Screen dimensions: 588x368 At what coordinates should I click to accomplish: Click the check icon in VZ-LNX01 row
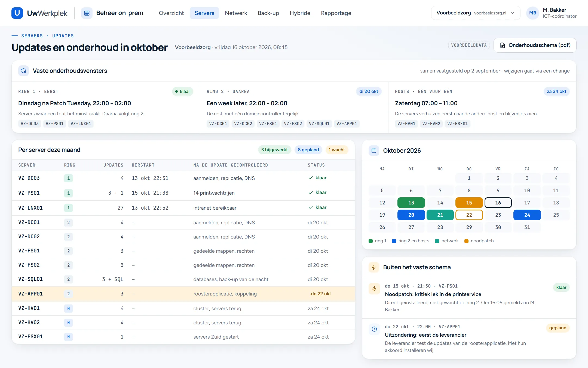click(x=310, y=207)
